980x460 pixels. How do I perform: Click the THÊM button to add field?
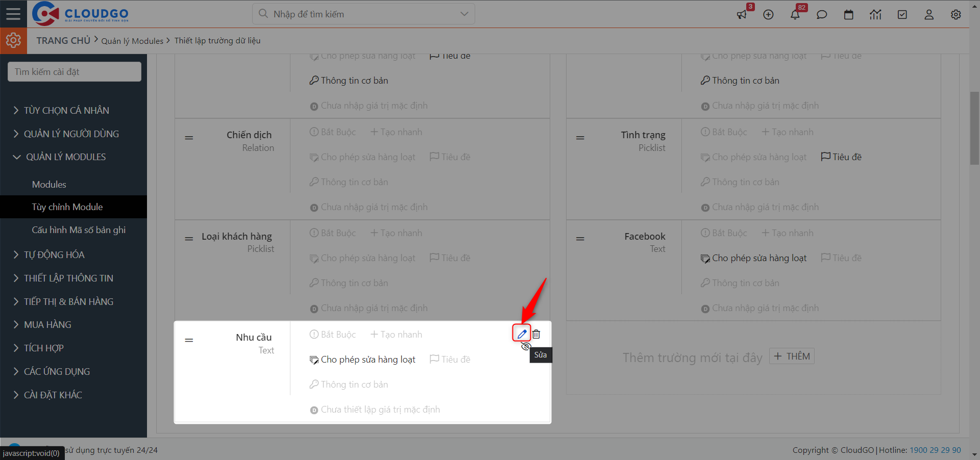click(x=792, y=356)
